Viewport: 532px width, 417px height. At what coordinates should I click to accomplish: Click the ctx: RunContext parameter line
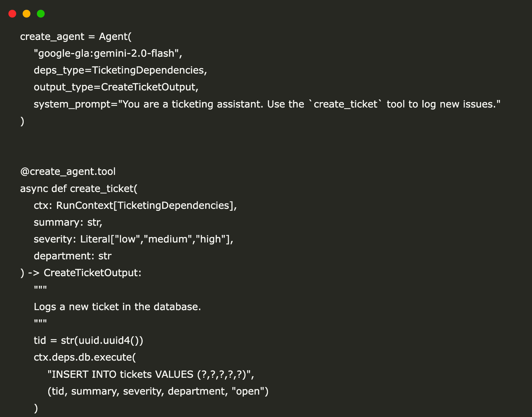(x=135, y=206)
